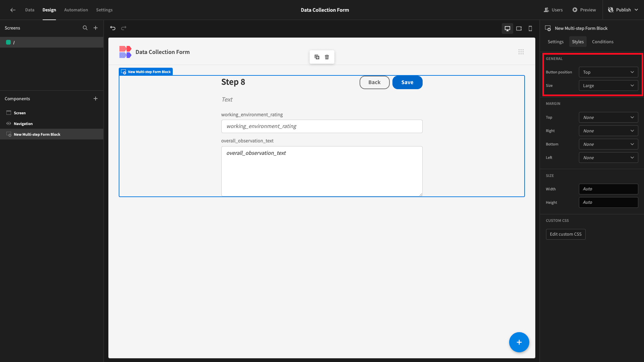Search screens with the magnifier icon
This screenshot has height=362, width=644.
(x=85, y=28)
